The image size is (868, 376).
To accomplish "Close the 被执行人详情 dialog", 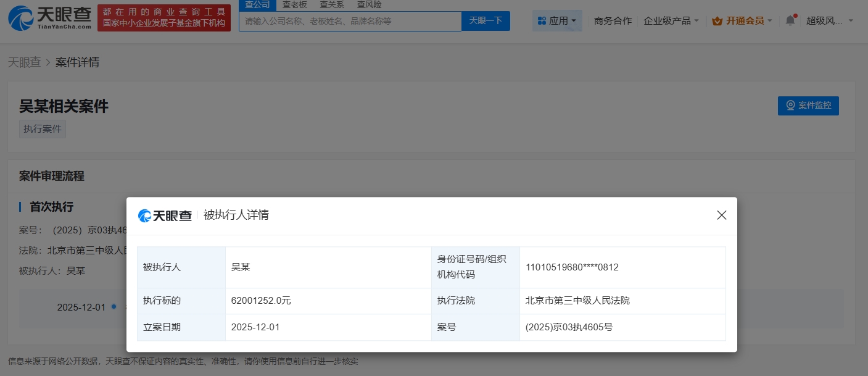I will 721,215.
